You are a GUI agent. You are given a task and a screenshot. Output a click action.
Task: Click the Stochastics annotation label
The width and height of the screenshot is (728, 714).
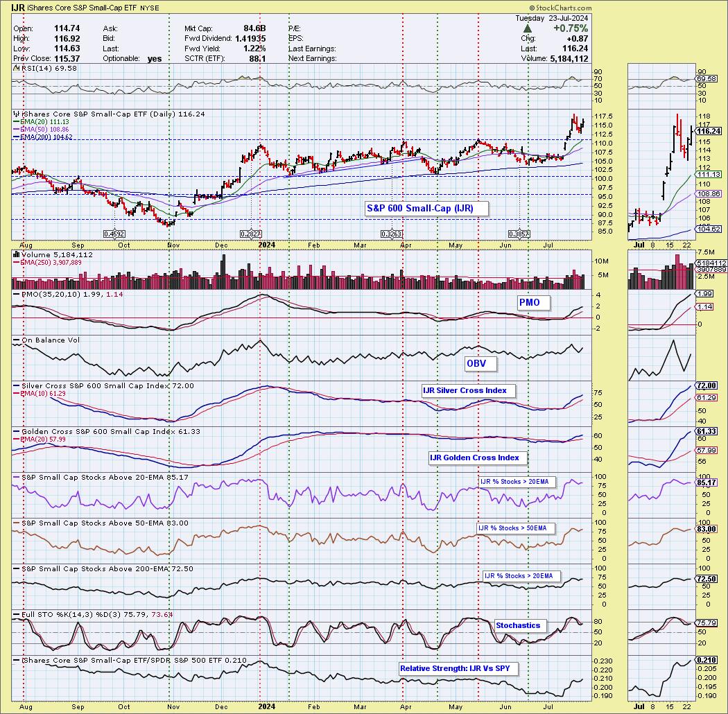tap(521, 626)
